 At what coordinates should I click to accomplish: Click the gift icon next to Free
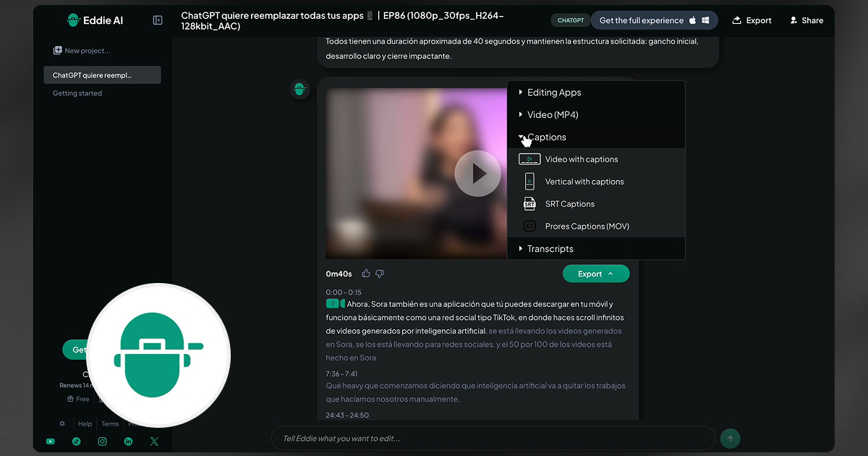[x=70, y=399]
